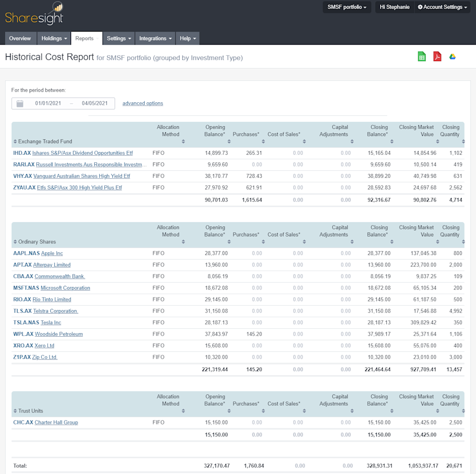Sort Ordinary Shares by Opening Balance
Image resolution: width=476 pixels, height=474 pixels.
pyautogui.click(x=229, y=242)
